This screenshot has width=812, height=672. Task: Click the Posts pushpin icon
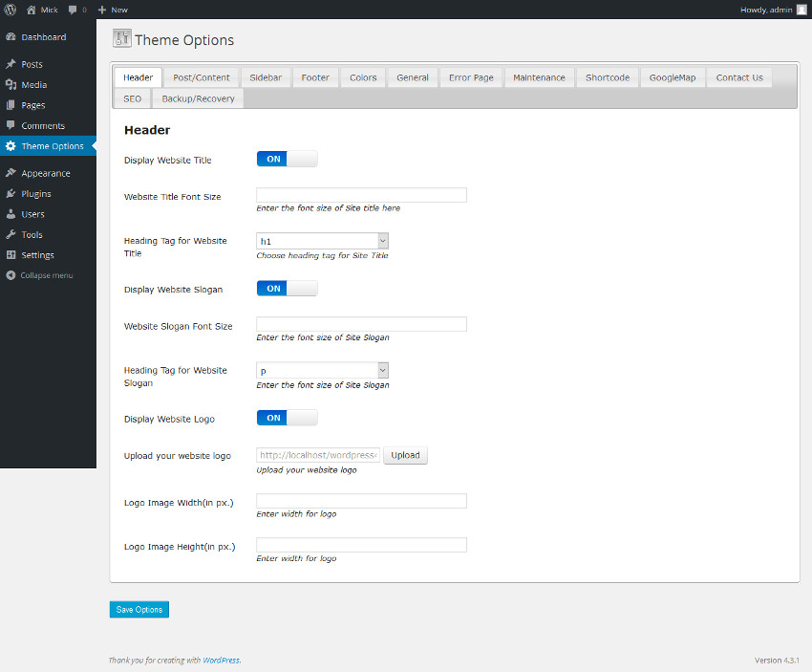[x=11, y=64]
